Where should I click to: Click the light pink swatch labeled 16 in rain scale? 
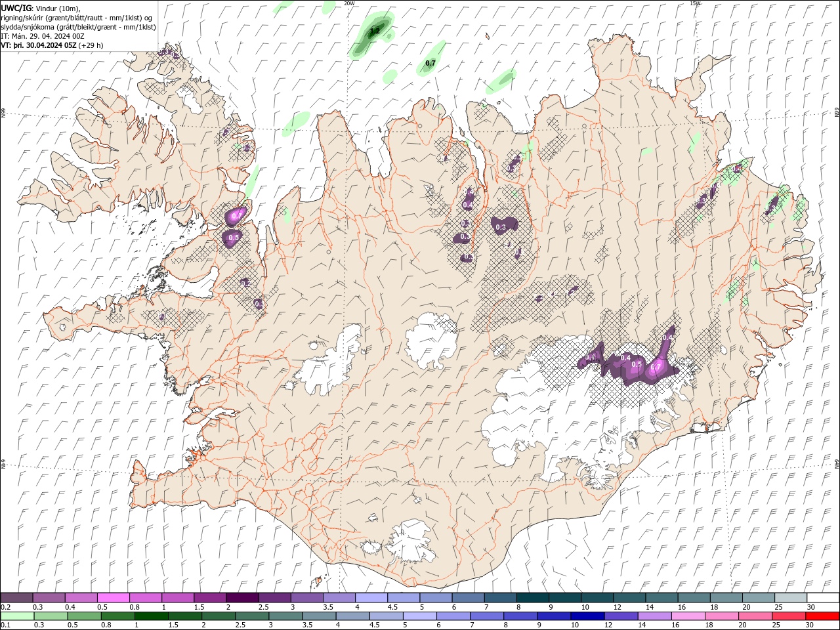[x=688, y=616]
